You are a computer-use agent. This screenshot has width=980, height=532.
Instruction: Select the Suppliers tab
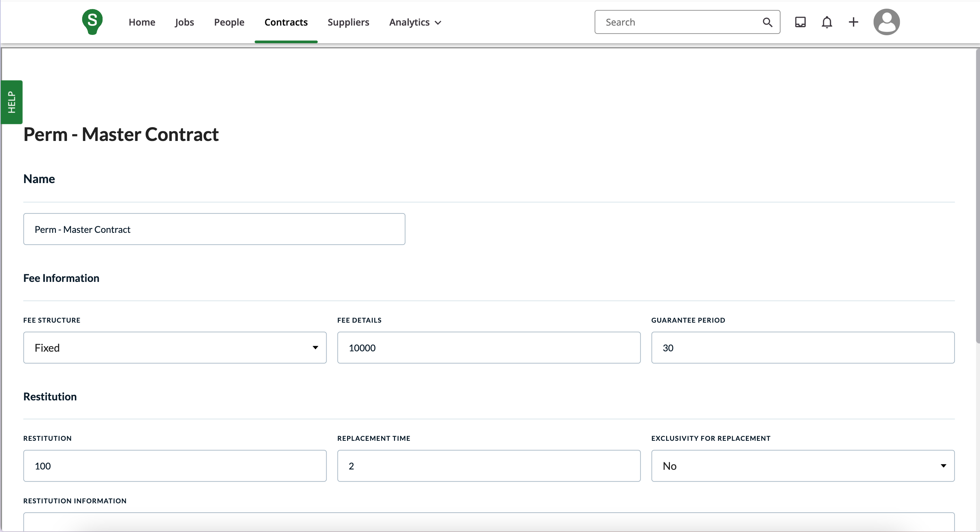348,22
